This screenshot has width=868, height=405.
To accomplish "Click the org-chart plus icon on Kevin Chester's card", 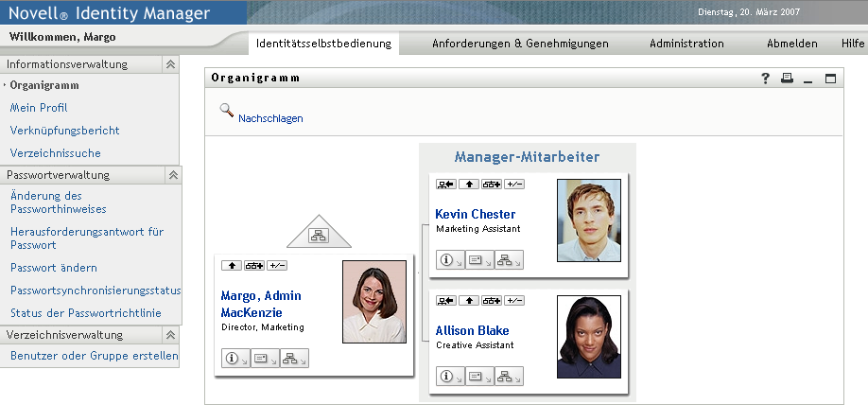I will (x=492, y=185).
